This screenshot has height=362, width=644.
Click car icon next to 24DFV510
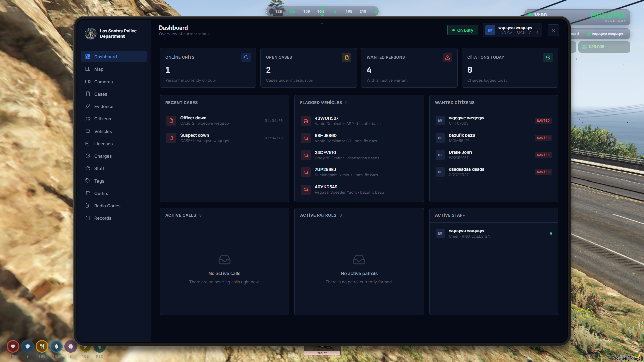point(306,155)
